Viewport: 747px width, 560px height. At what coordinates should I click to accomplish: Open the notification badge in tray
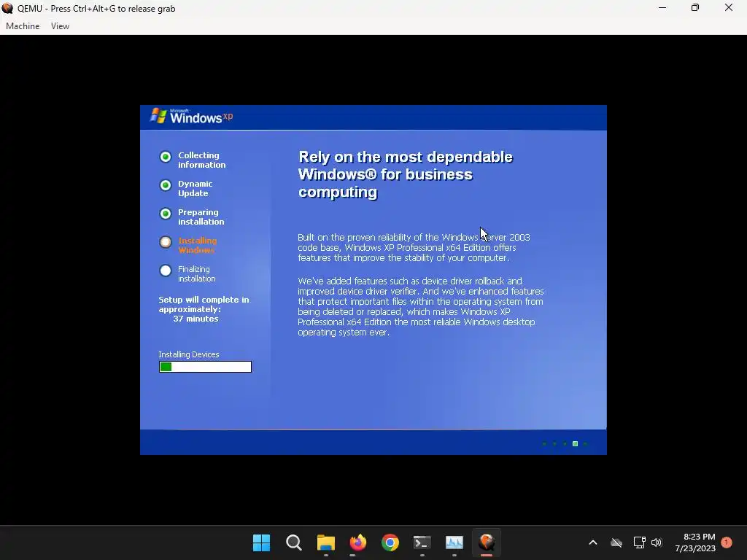click(727, 542)
